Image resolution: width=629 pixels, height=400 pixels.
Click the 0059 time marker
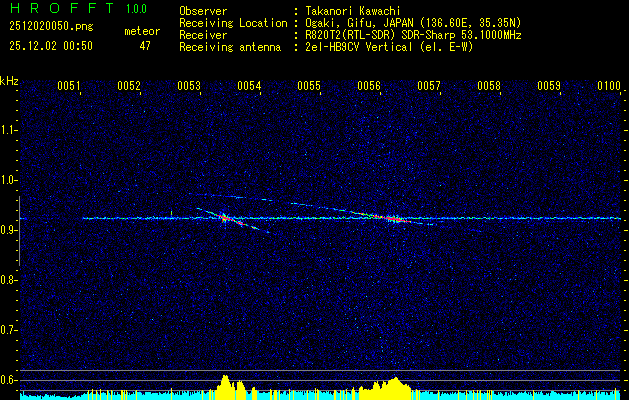point(549,86)
